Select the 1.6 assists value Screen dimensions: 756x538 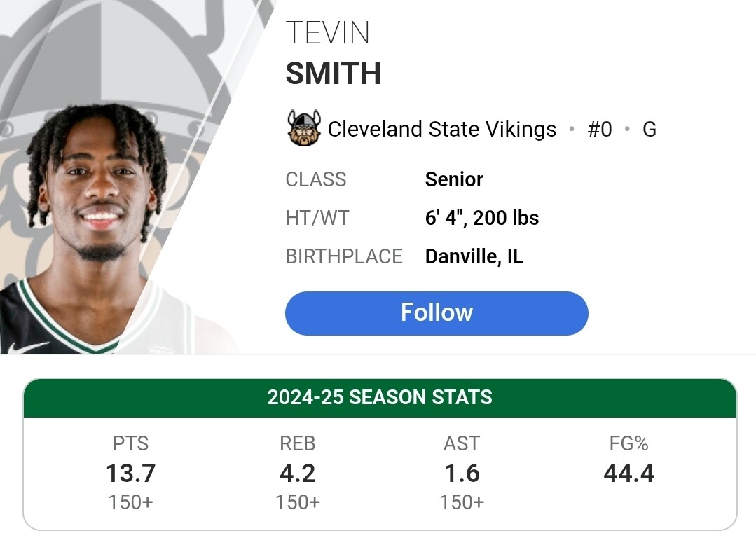point(462,474)
